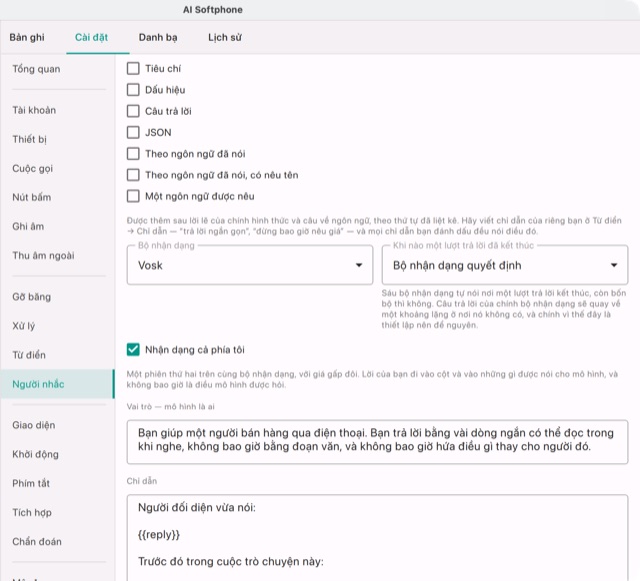The width and height of the screenshot is (640, 581).
Task: Click the Vai trò — mô hình là ai label
Action: [x=170, y=407]
